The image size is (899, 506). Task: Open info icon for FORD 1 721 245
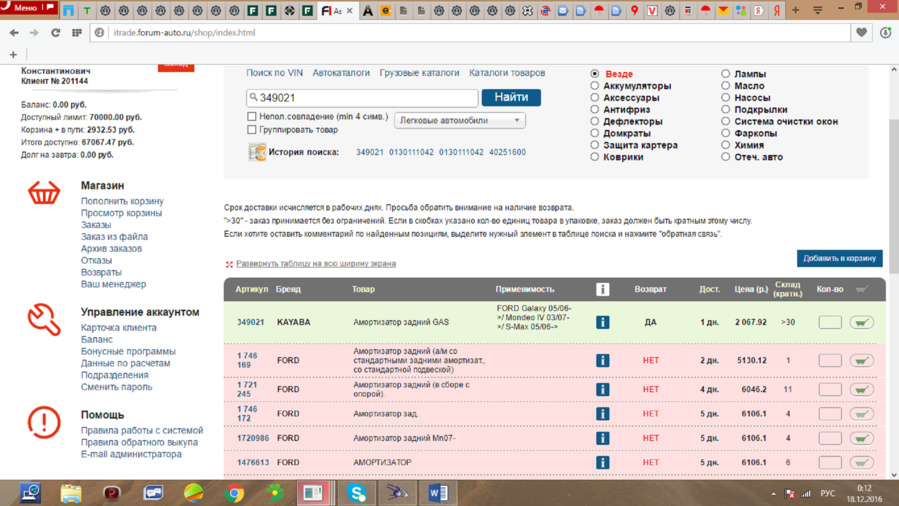(602, 390)
